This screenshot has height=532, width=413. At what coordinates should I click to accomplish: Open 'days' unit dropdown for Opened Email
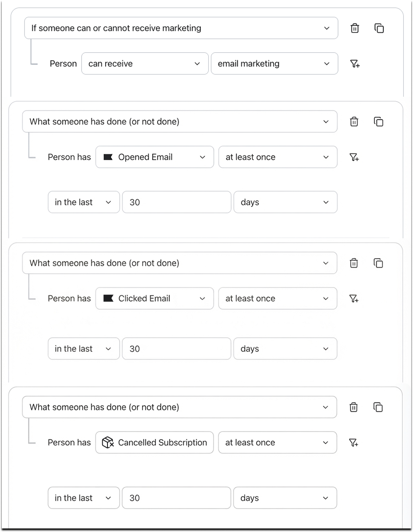point(285,202)
